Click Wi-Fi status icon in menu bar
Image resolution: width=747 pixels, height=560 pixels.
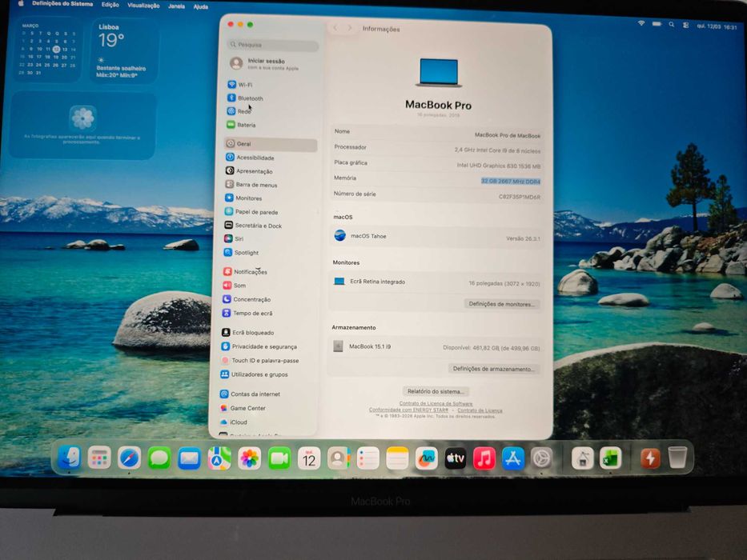641,23
